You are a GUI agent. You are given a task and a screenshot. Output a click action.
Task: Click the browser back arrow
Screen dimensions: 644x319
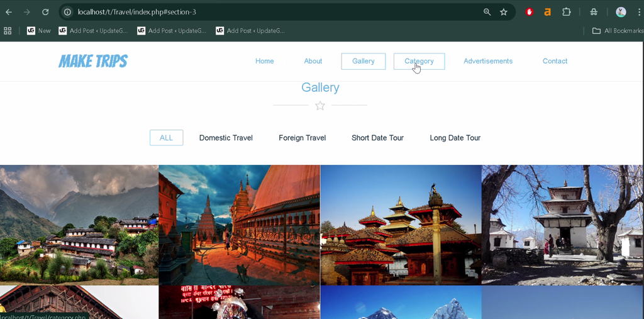pos(8,13)
